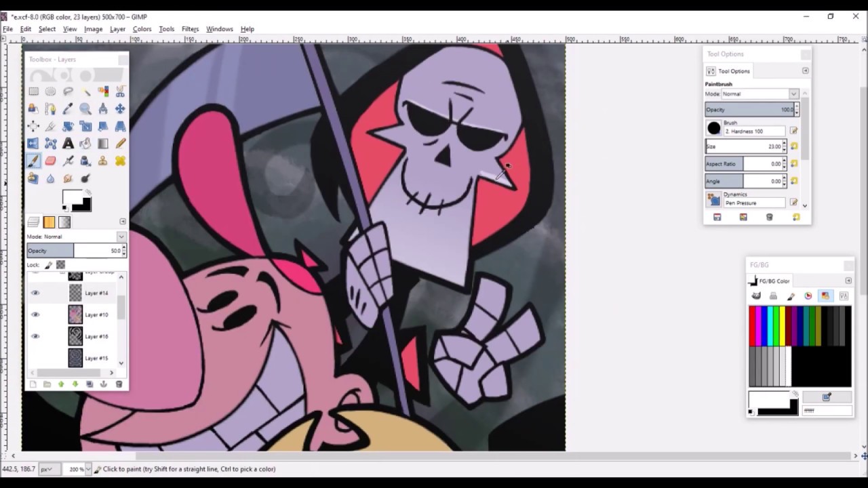The height and width of the screenshot is (488, 868).
Task: Raise layer with green up arrow
Action: coord(61,384)
